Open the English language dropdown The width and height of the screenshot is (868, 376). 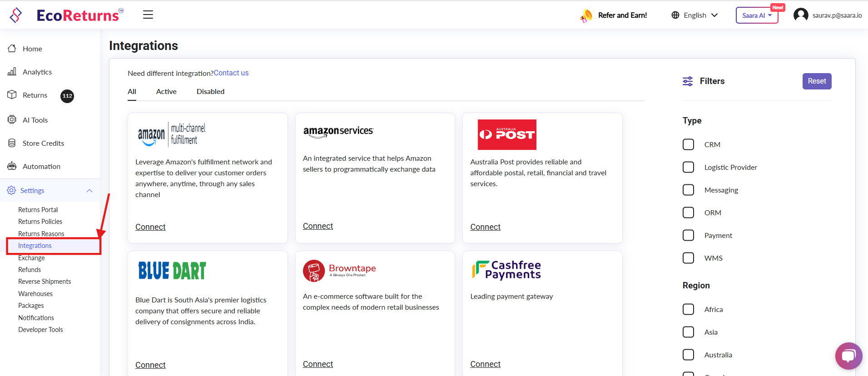pos(694,15)
